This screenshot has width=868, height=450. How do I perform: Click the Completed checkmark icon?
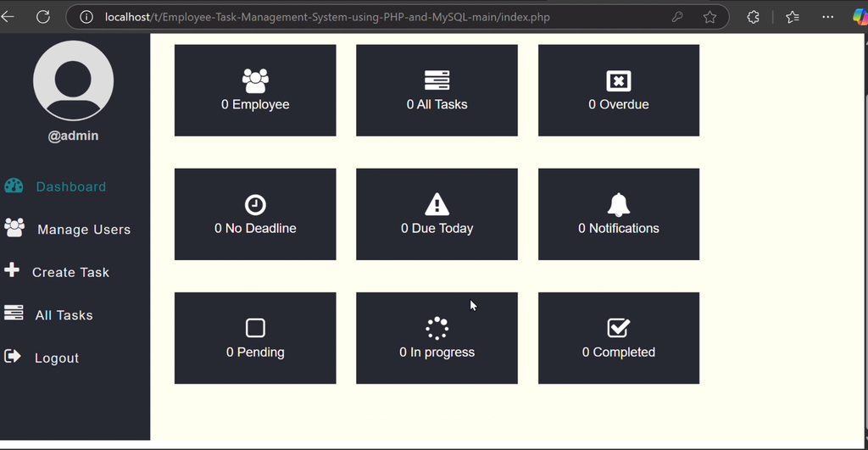coord(618,328)
